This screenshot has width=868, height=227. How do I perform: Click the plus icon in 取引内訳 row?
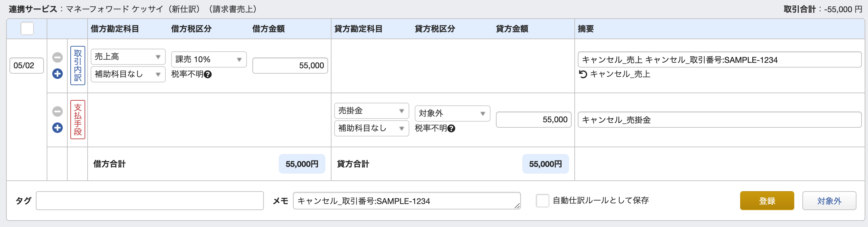coord(58,74)
